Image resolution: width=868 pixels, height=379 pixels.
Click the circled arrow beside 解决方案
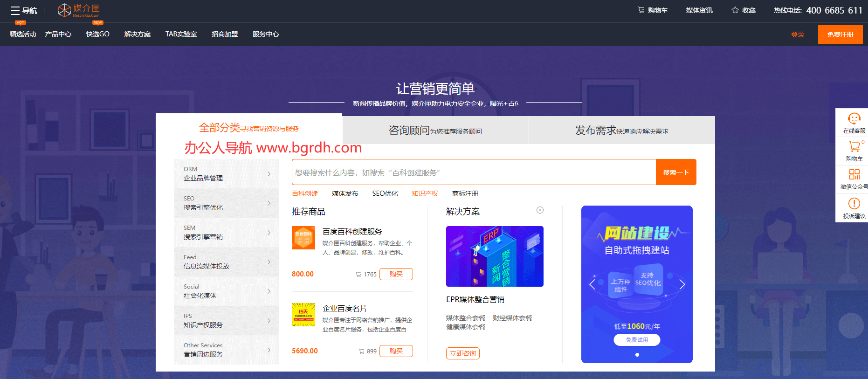click(x=540, y=210)
